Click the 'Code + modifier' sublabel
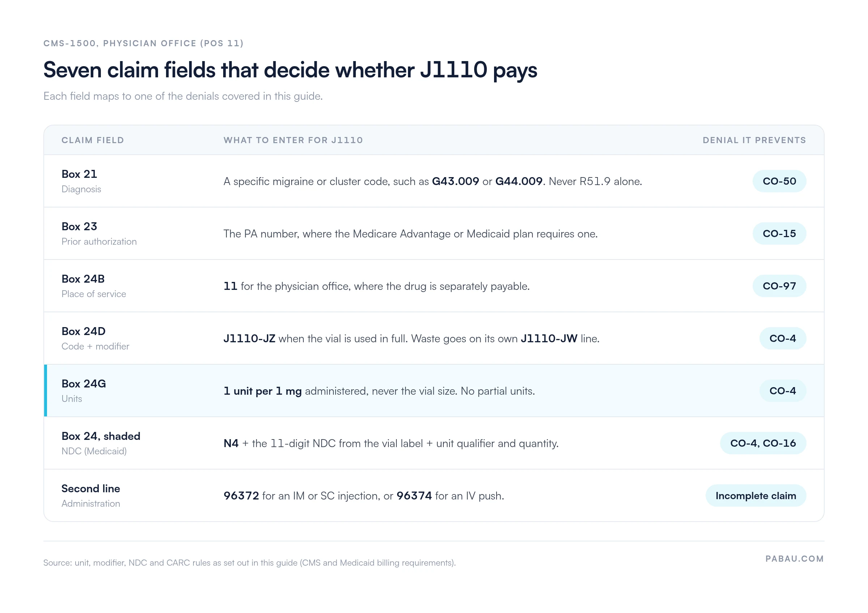This screenshot has width=868, height=613. 95,347
